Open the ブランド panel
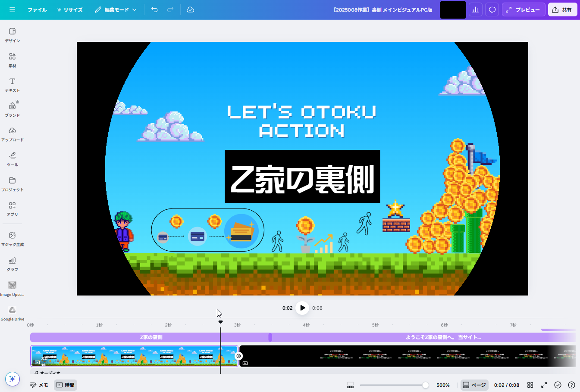Viewport: 580px width, 392px height. (x=13, y=109)
